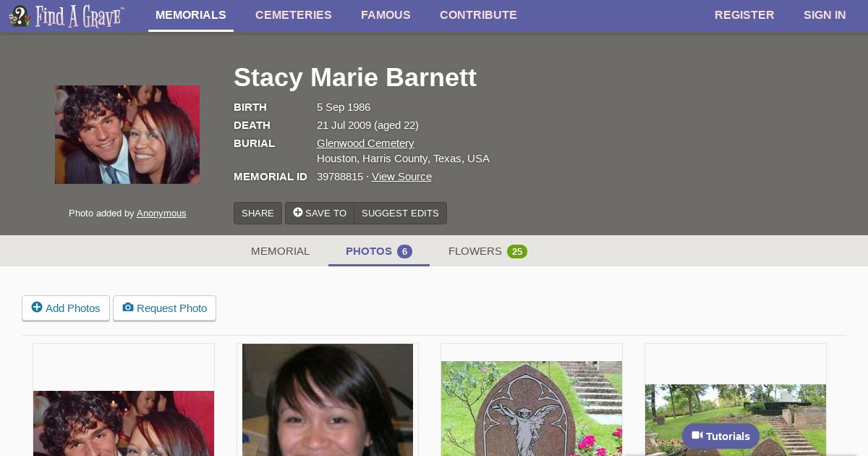Viewport: 868px width, 456px height.
Task: Open the Contribute menu
Action: 478,15
